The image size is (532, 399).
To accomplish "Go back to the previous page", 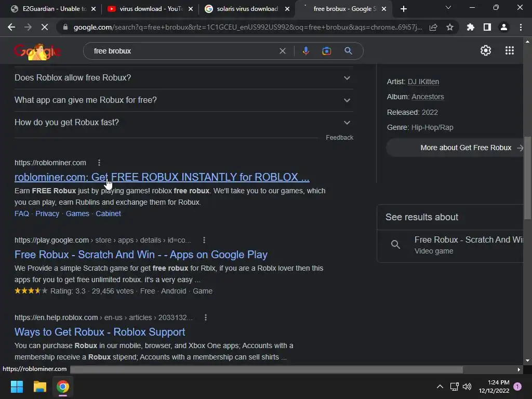I will (11, 27).
